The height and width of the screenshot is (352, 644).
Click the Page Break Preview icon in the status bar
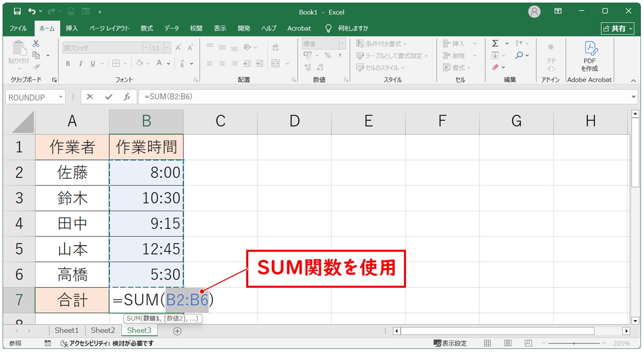(528, 343)
